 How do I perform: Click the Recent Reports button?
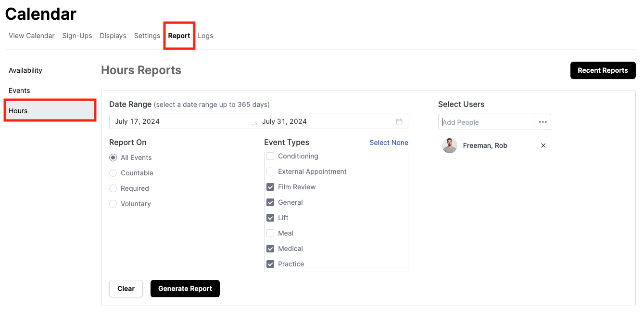pyautogui.click(x=603, y=70)
